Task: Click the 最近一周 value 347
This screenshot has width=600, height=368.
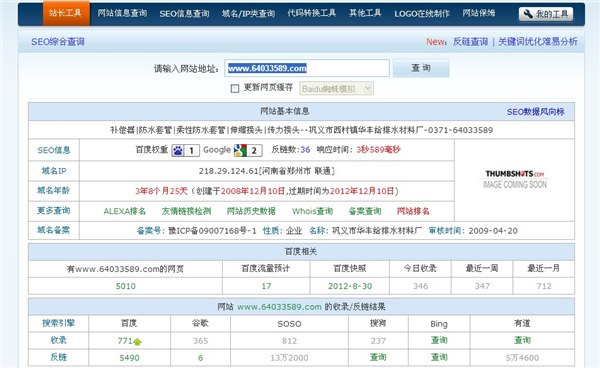Action: click(482, 286)
